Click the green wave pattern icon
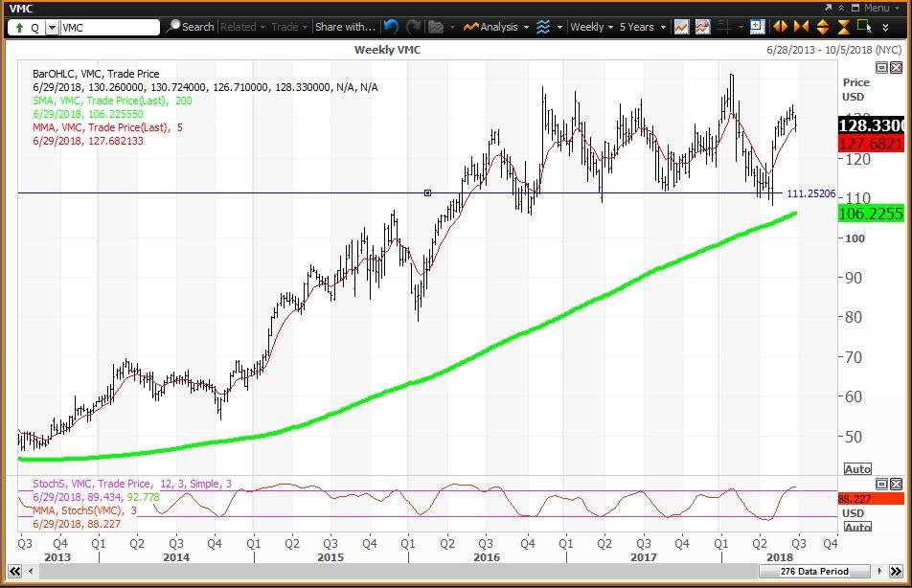This screenshot has width=912, height=588. pyautogui.click(x=541, y=27)
